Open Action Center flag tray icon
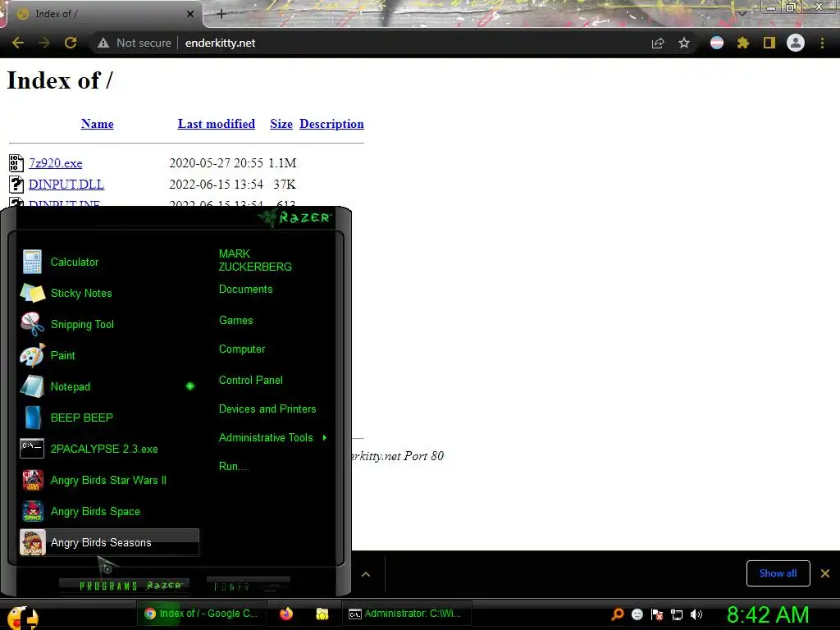 (657, 614)
